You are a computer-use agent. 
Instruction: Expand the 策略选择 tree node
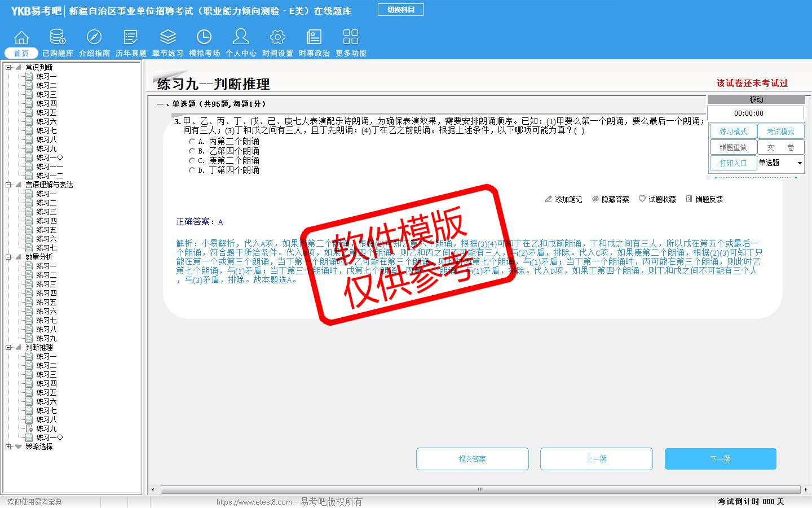(x=8, y=446)
